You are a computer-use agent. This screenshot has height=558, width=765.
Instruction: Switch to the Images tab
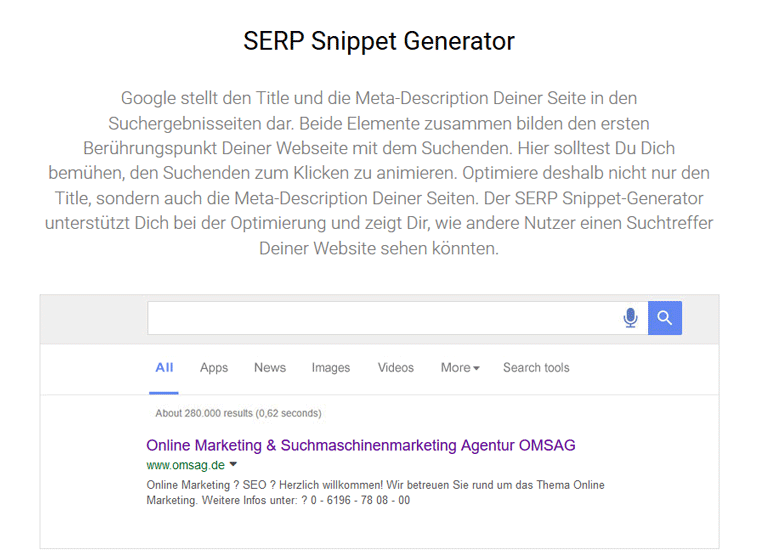pos(331,368)
